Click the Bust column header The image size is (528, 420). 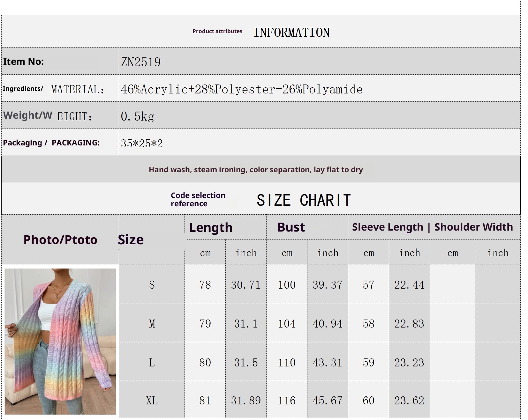tap(291, 227)
